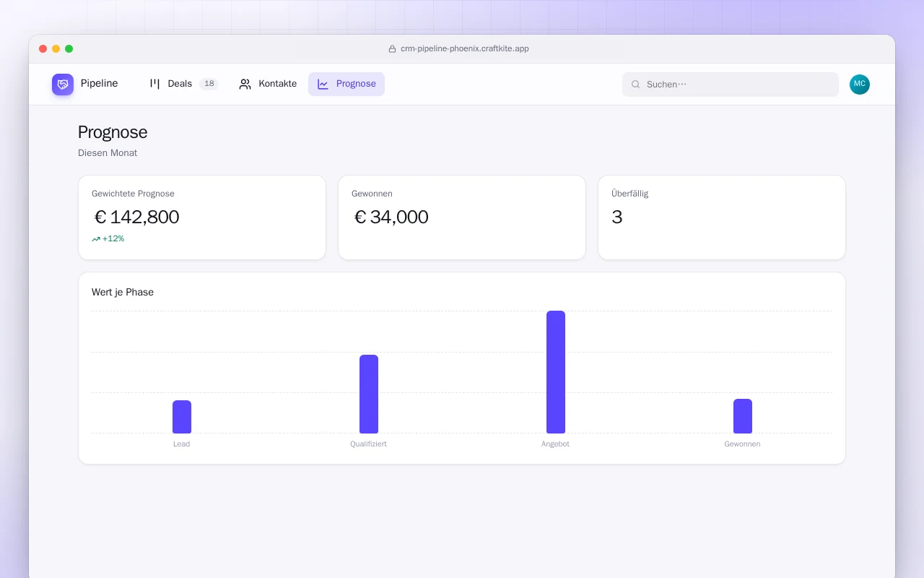Click the Angebot bar in chart
The image size is (924, 578).
coord(556,372)
